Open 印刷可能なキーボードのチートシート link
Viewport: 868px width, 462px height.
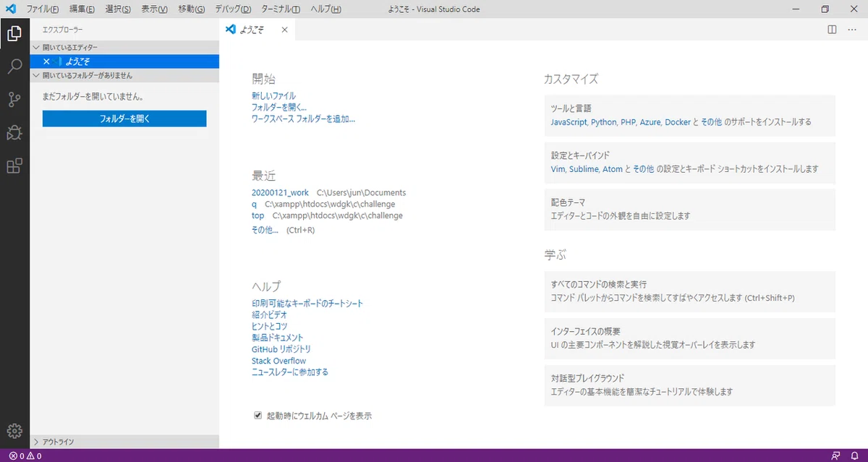[307, 303]
